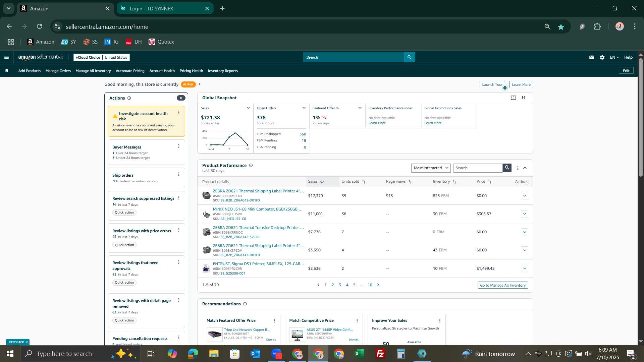Sort table by Sales column arrow
This screenshot has height=362, width=644.
point(322,182)
